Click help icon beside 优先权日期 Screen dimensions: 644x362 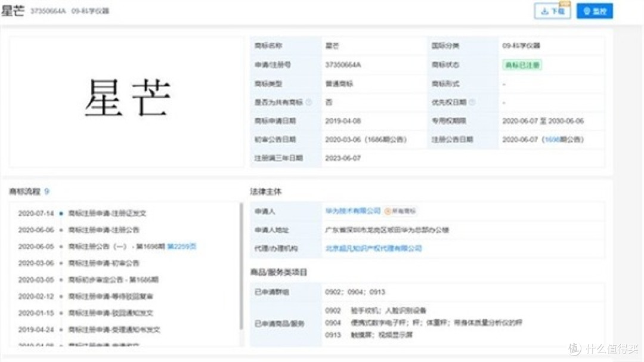[472, 103]
